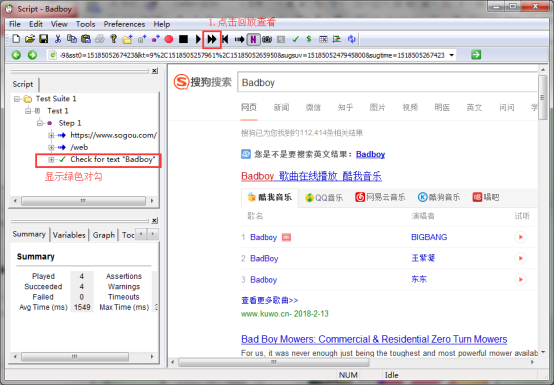This screenshot has height=386, width=554.
Task: Open the Edit menu
Action: (x=36, y=24)
